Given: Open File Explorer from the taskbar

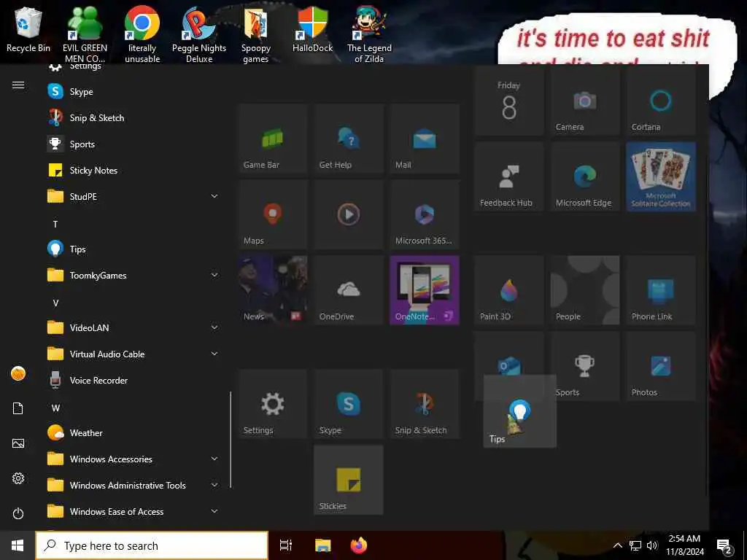Looking at the screenshot, I should click(322, 545).
